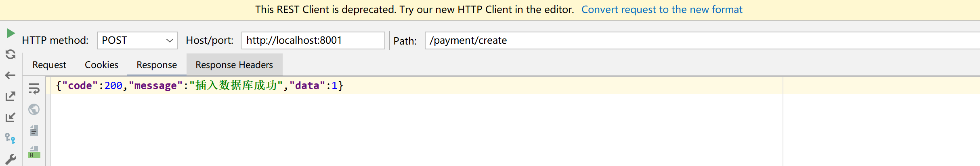The image size is (980, 166).
Task: Click the JSON response text line
Action: click(x=199, y=85)
